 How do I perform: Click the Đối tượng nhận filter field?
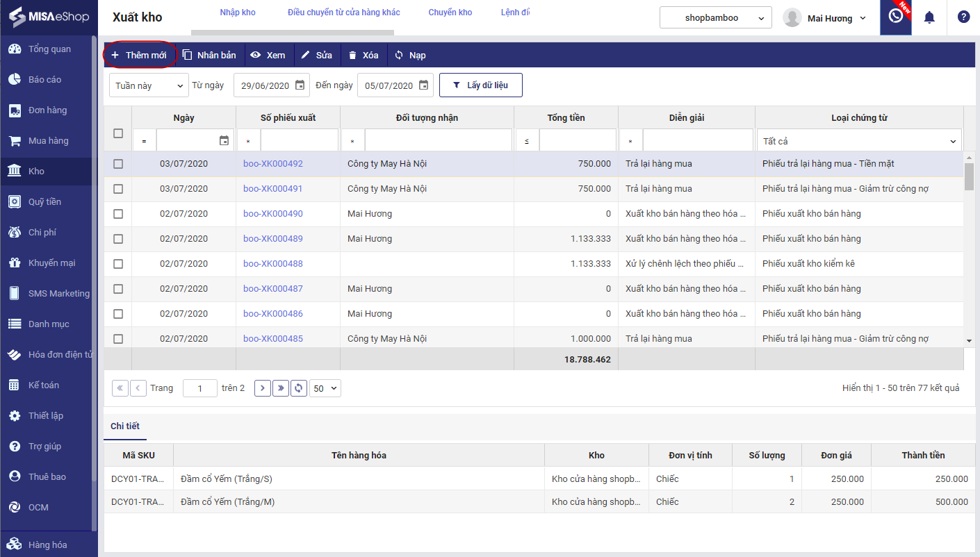point(438,141)
